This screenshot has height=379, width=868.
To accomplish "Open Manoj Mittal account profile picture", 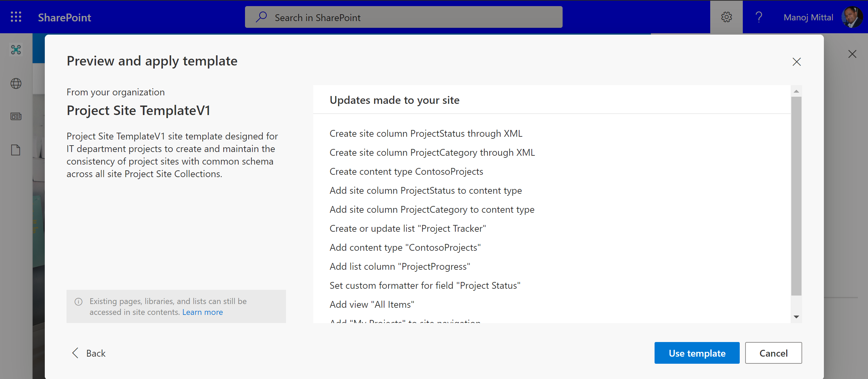I will (x=852, y=17).
